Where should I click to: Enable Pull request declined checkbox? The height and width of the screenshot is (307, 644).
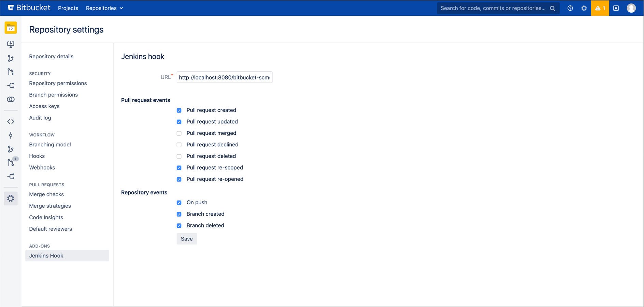[179, 145]
